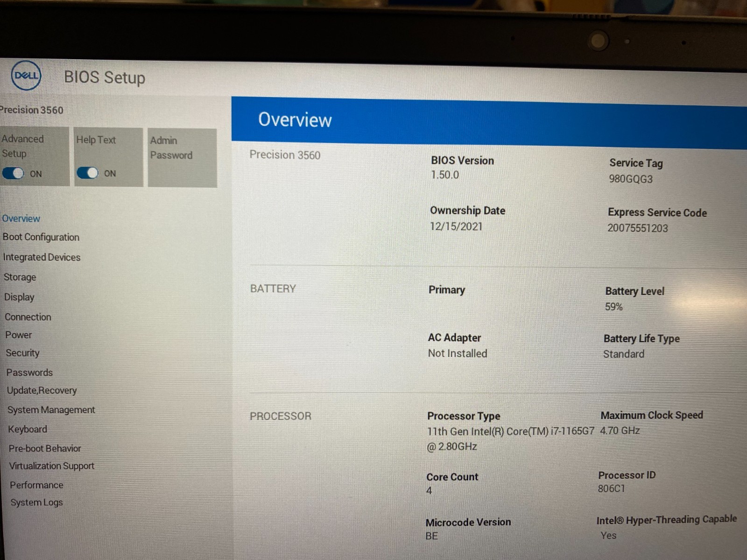Click the Dell logo icon
This screenshot has height=560, width=747.
point(26,75)
